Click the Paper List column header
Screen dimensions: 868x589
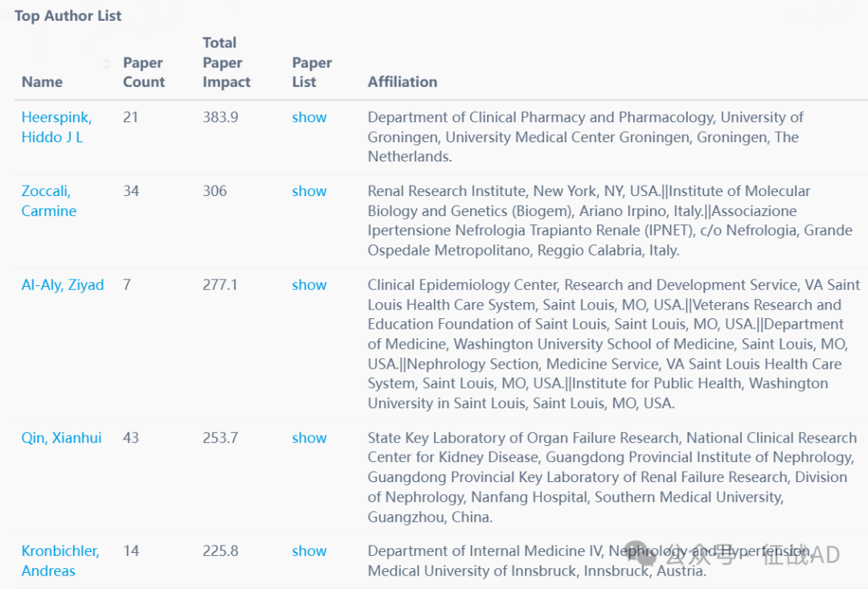(x=312, y=72)
